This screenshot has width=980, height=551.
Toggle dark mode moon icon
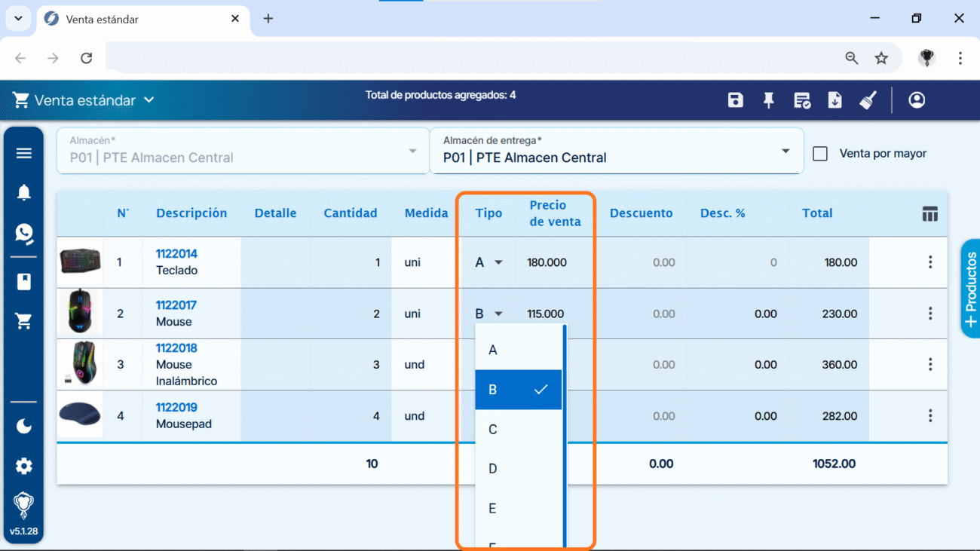(x=24, y=427)
